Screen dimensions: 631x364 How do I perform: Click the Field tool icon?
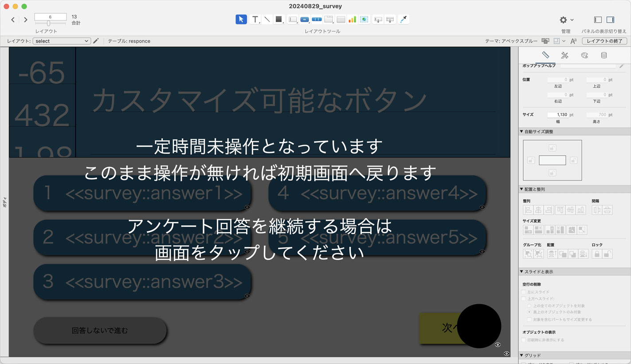point(378,19)
